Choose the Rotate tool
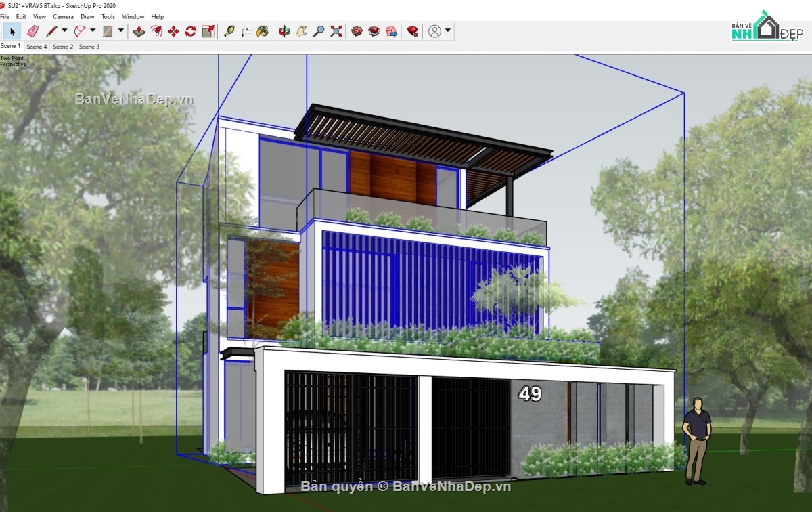812x512 pixels. tap(189, 30)
